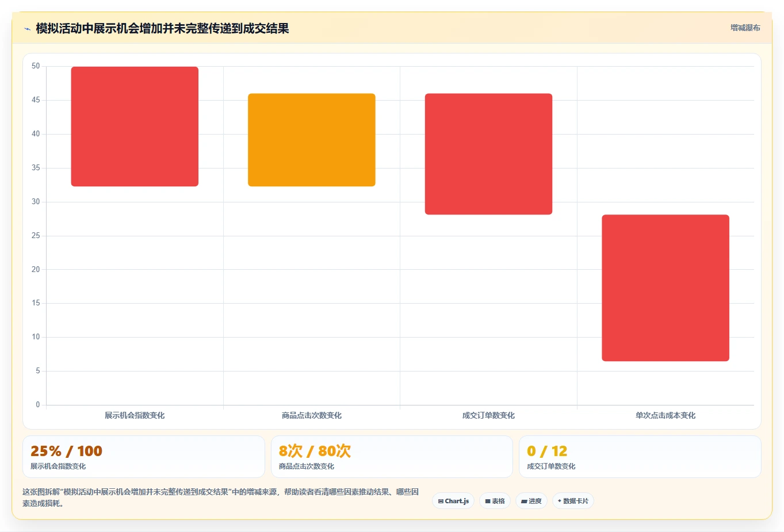Select the 表格 tag chip

pos(495,501)
